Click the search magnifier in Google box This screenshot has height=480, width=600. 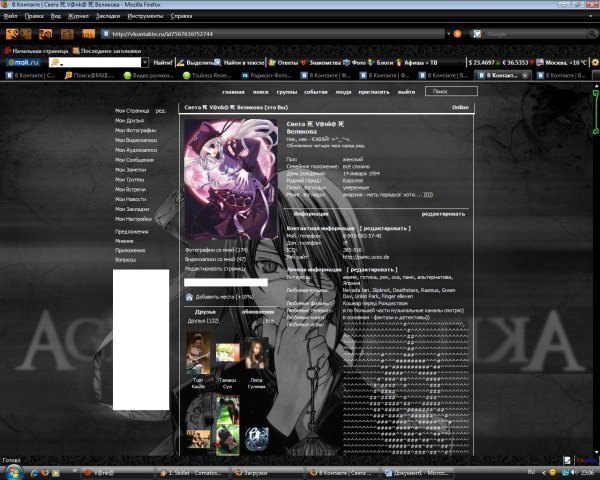(x=592, y=34)
